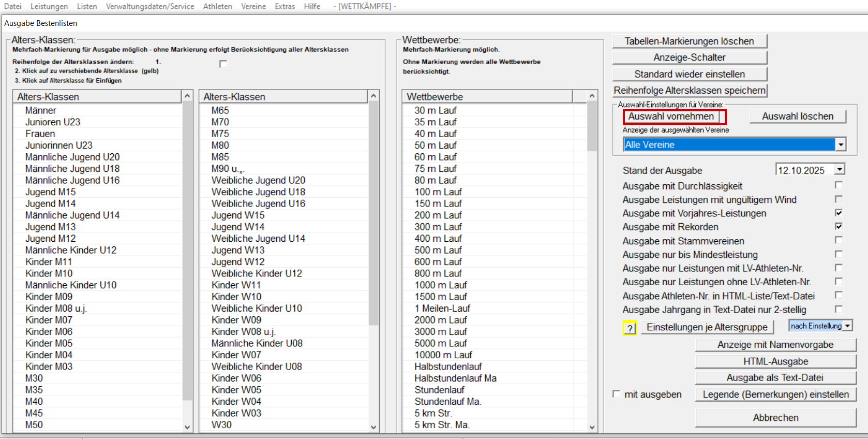Viewport: 868px width, 439px height.
Task: Click Tabellen-Markierungen löschen button
Action: (x=689, y=41)
